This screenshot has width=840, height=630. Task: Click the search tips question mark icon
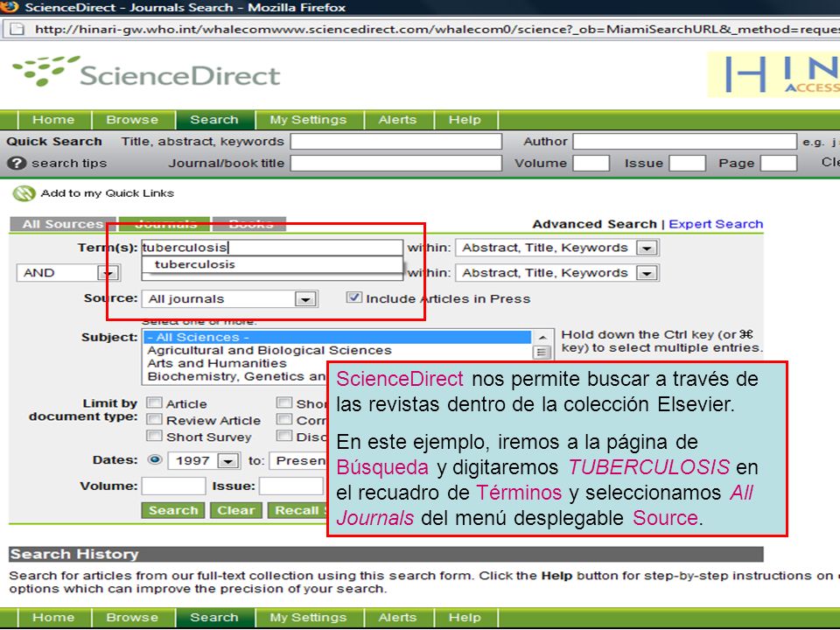17,163
